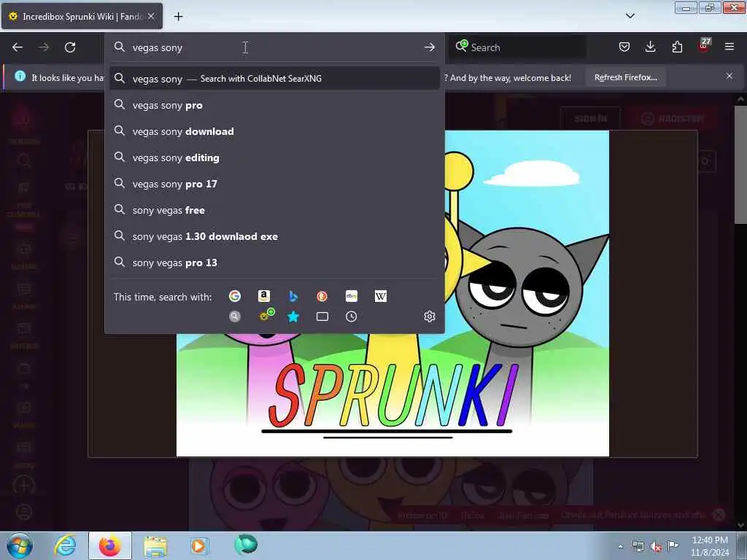The height and width of the screenshot is (560, 747).
Task: Click the address bar text 'vegas sony'
Action: tap(158, 47)
